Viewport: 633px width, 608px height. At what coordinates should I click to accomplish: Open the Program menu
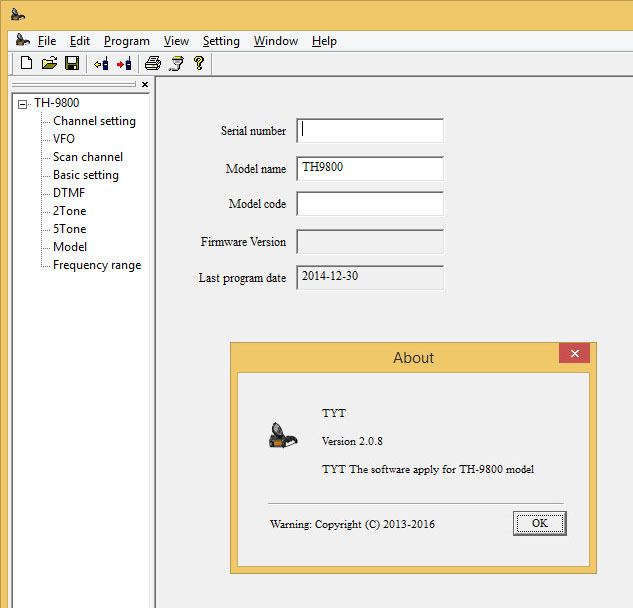click(x=127, y=41)
